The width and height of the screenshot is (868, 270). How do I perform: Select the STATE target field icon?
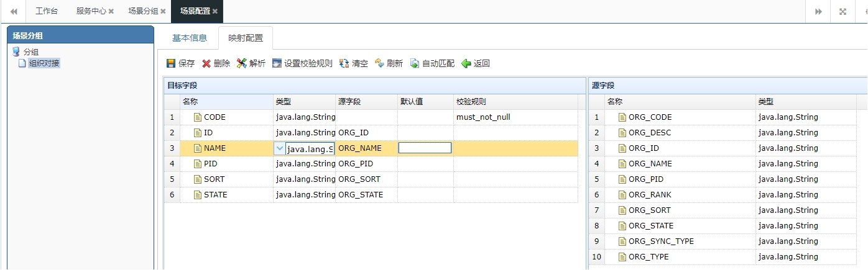click(198, 195)
